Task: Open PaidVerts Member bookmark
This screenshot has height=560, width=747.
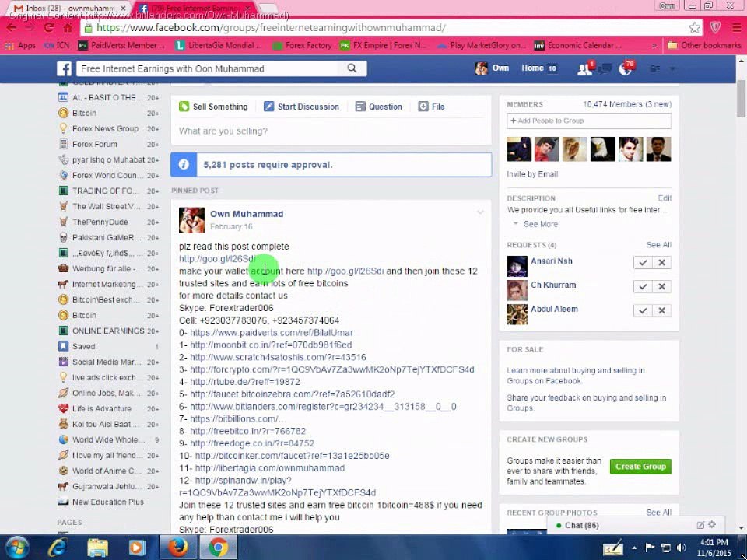Action: click(121, 45)
